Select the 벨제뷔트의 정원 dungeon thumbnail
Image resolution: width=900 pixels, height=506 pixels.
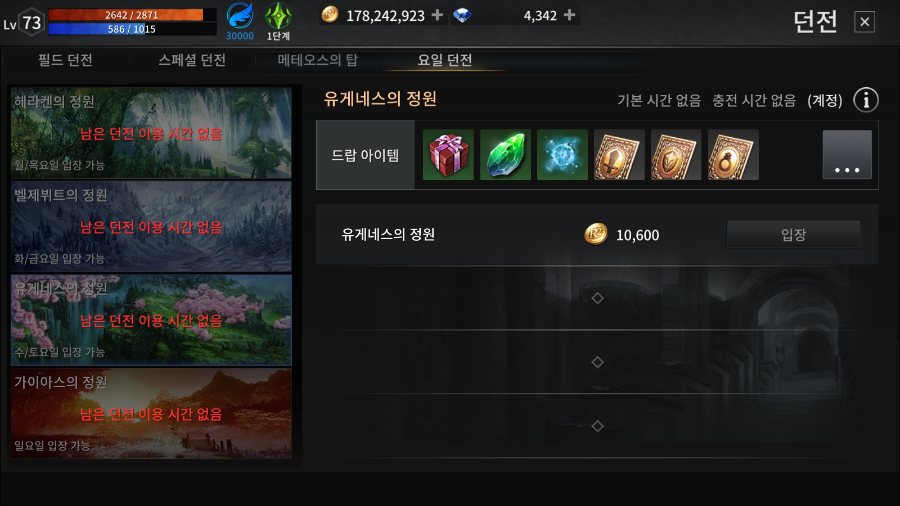[152, 226]
